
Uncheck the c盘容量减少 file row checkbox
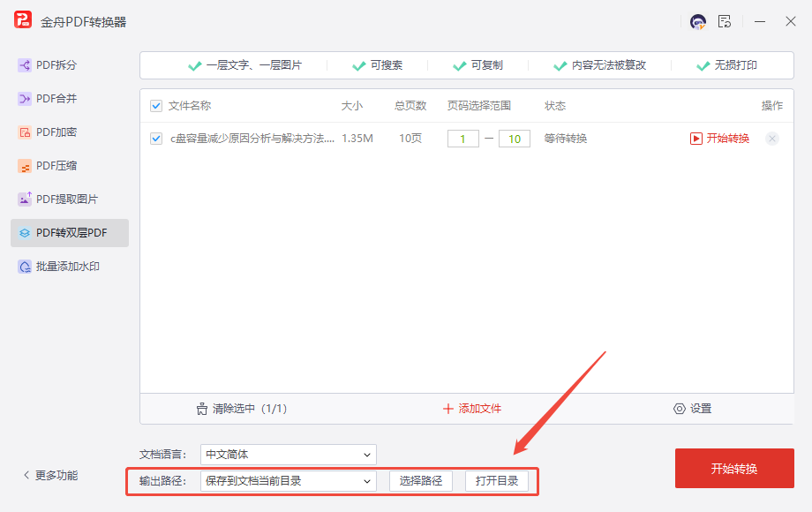[x=156, y=139]
